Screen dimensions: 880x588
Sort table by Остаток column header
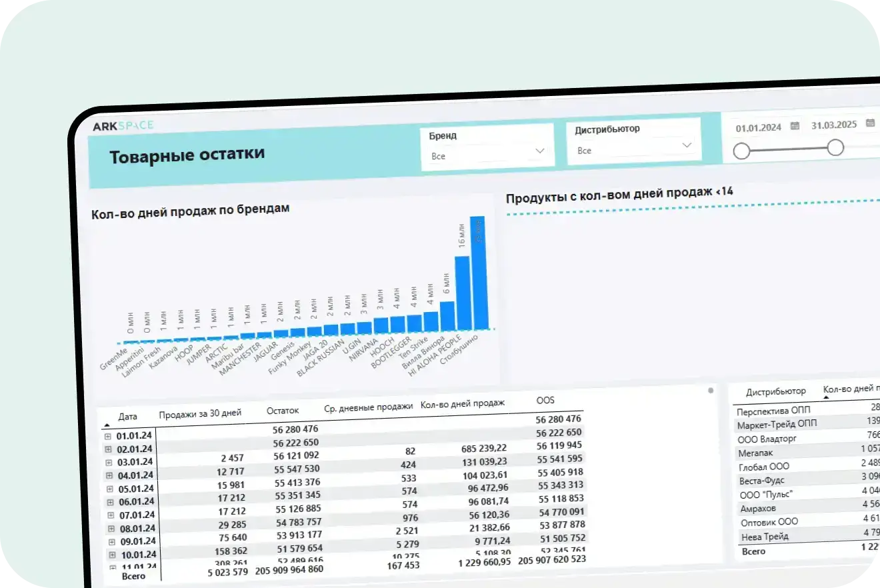[283, 411]
